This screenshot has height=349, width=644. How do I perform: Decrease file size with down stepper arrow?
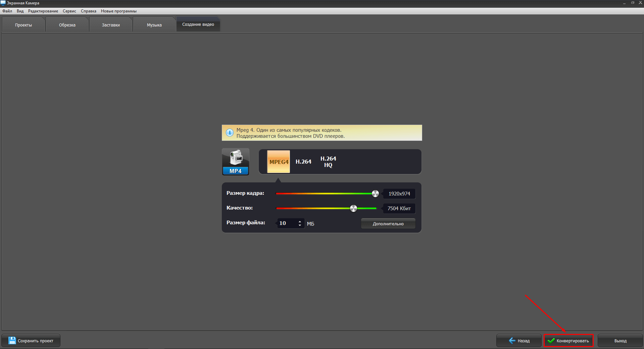click(300, 225)
